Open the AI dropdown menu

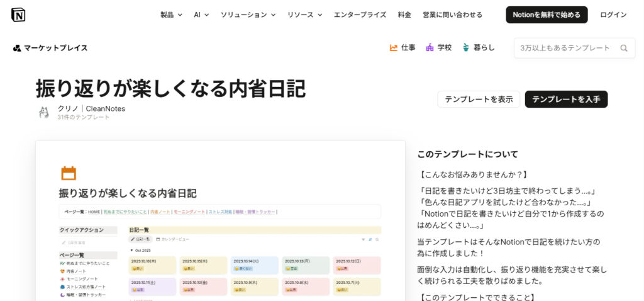(x=201, y=14)
